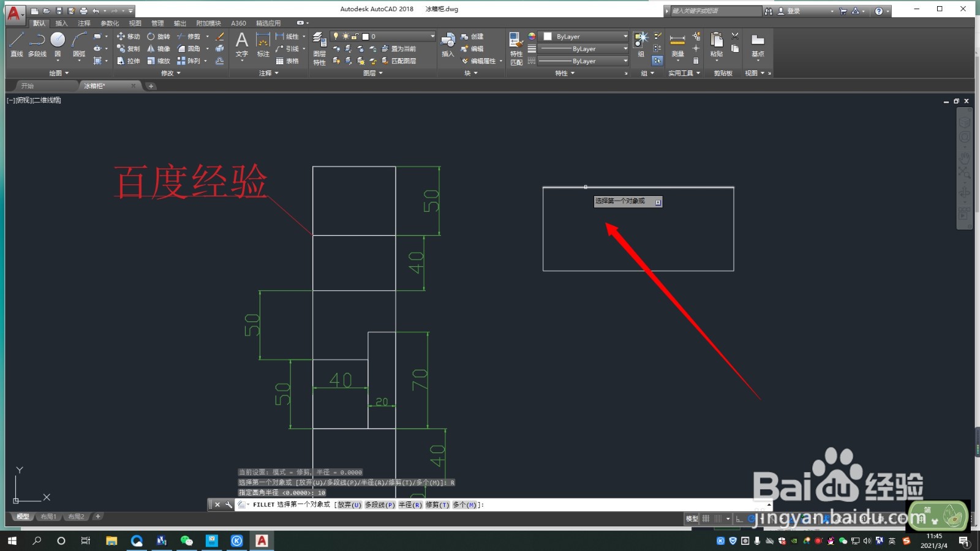Screen dimensions: 980x551
Task: Activate the Copy (复制) tool
Action: (129, 49)
